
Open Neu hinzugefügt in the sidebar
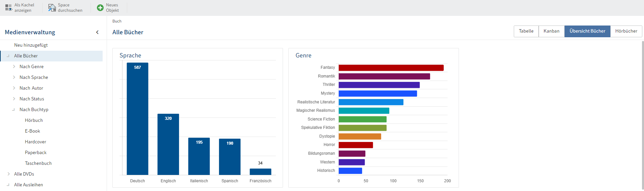[x=31, y=45]
